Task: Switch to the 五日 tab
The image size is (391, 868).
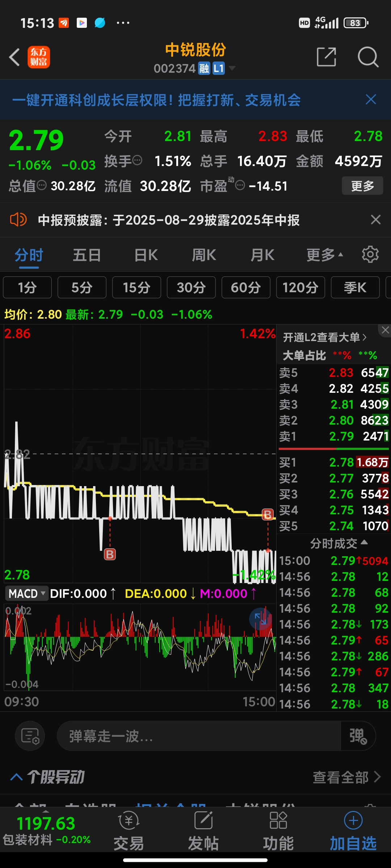Action: (x=87, y=255)
